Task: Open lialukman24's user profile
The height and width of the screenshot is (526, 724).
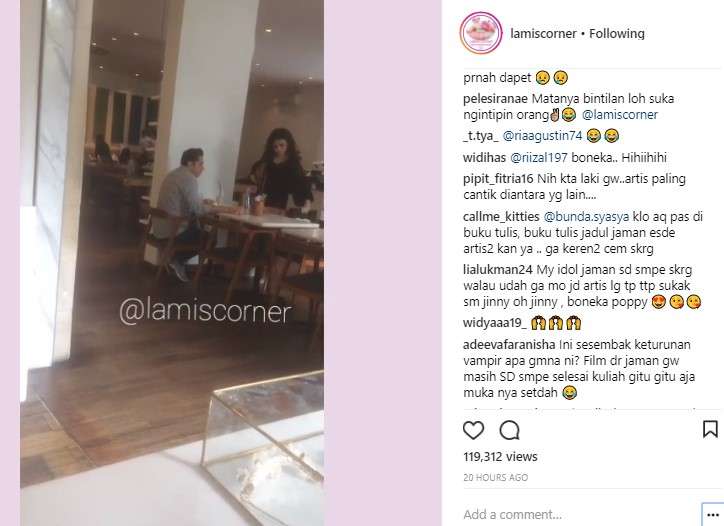Action: pos(497,270)
